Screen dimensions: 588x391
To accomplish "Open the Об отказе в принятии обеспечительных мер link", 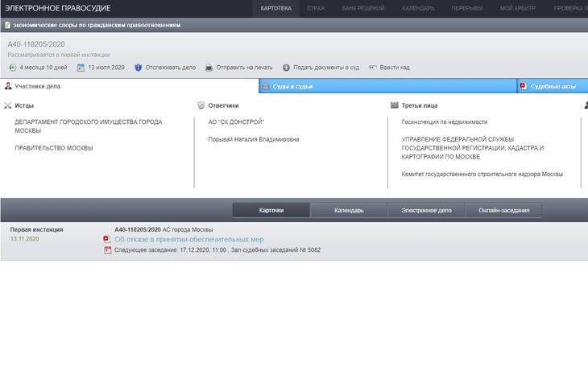I will pos(188,240).
